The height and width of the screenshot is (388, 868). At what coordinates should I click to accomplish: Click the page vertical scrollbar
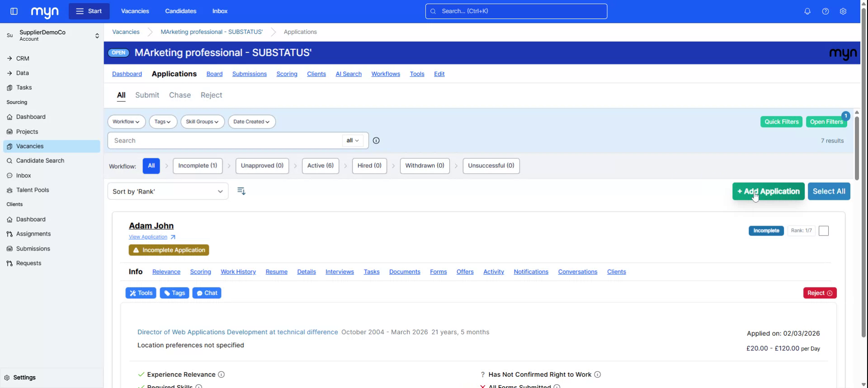click(863, 181)
